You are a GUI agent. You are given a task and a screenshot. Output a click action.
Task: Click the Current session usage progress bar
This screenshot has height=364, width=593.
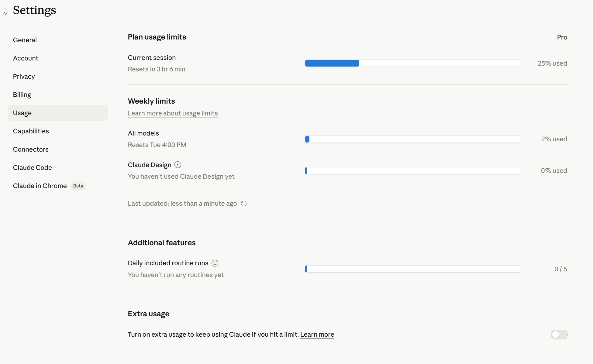point(413,63)
